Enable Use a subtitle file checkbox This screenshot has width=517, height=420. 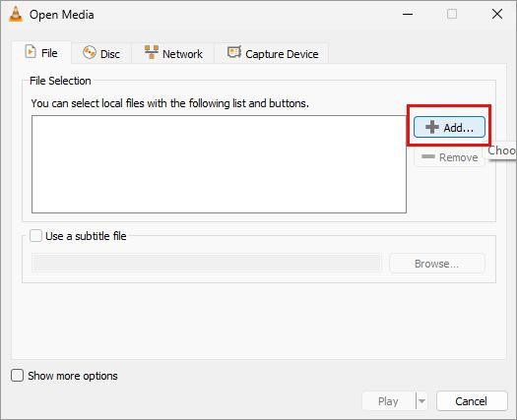click(x=35, y=236)
